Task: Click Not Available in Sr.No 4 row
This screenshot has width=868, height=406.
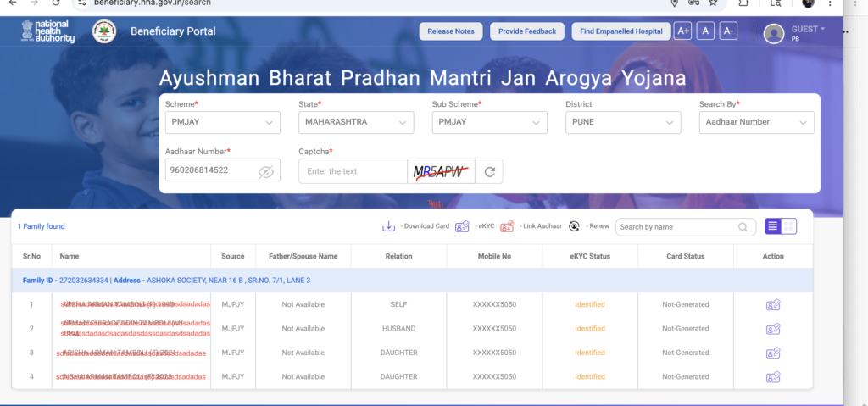Action: [x=303, y=377]
